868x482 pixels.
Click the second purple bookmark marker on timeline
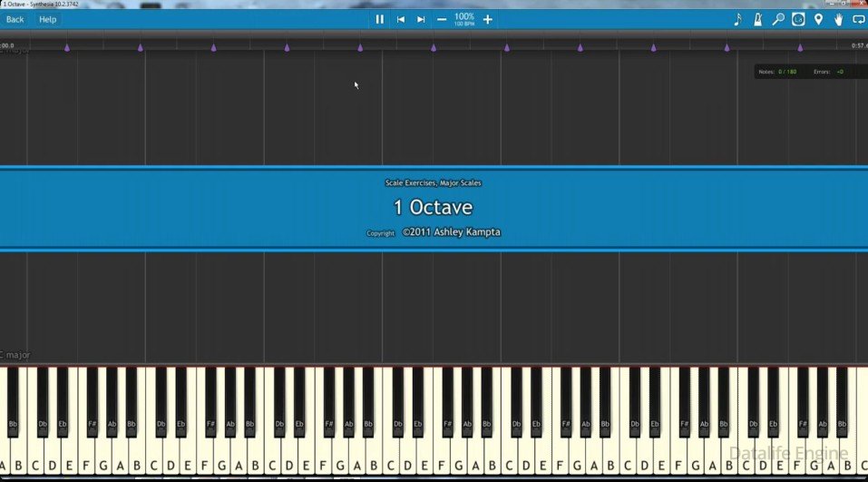point(140,48)
